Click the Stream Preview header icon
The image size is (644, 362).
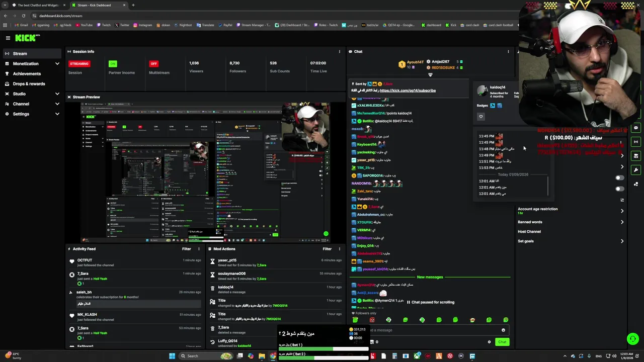pos(69,97)
